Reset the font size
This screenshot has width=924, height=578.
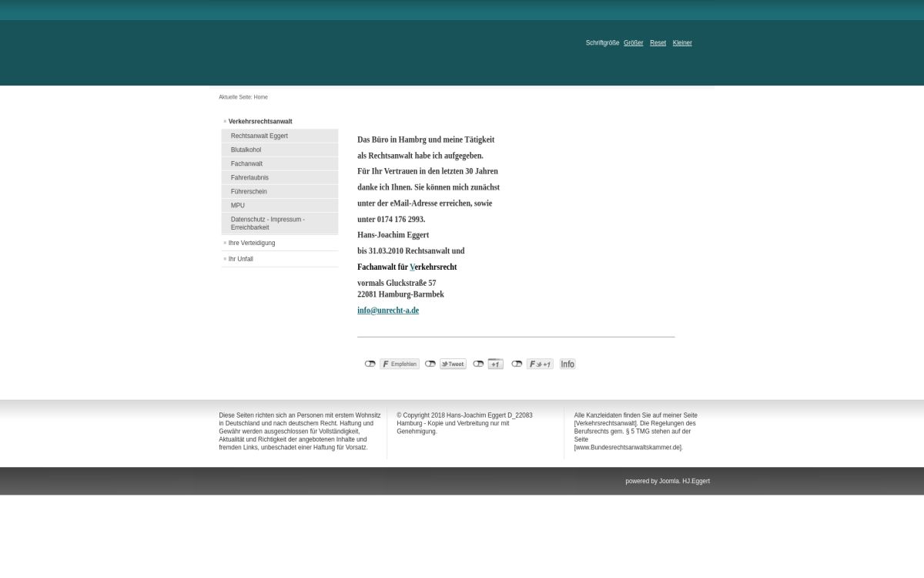tap(658, 43)
